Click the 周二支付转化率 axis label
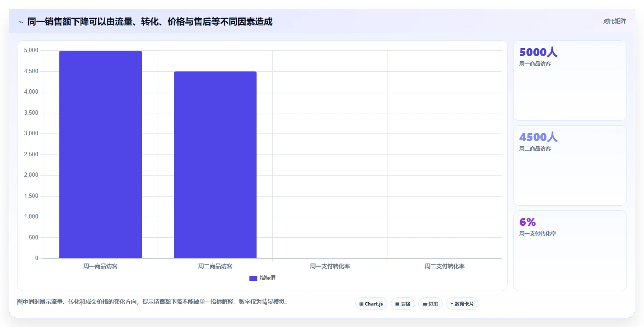 (444, 266)
